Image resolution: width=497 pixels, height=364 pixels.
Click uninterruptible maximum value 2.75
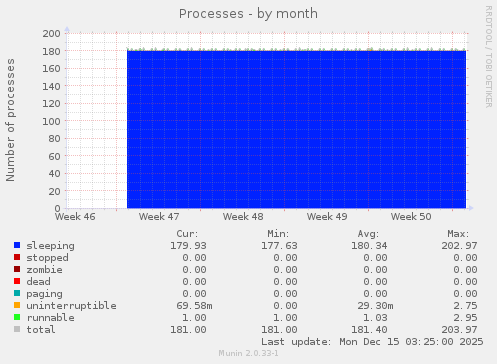(x=465, y=306)
